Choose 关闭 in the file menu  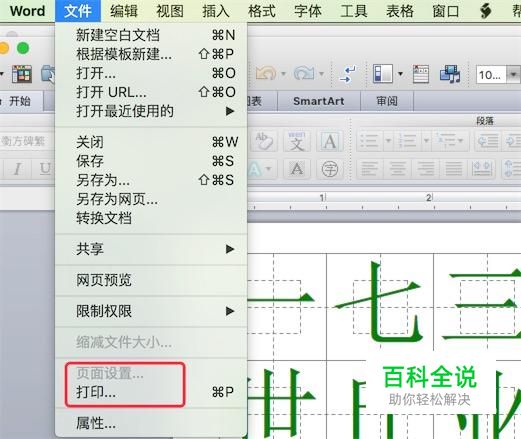point(151,142)
